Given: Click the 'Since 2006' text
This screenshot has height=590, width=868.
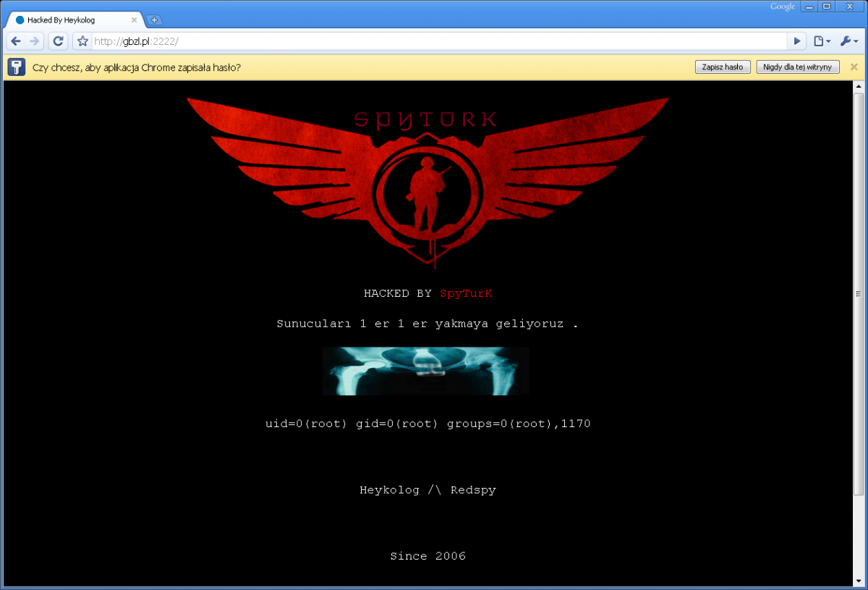Looking at the screenshot, I should tap(427, 556).
